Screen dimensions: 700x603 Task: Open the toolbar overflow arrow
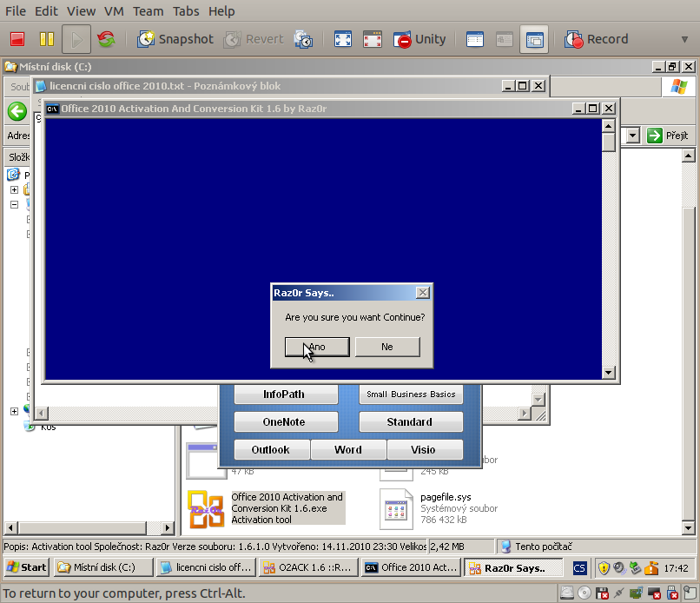pos(684,39)
